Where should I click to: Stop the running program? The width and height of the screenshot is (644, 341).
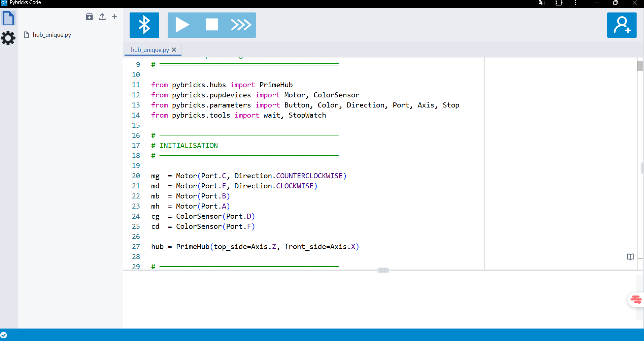click(212, 25)
